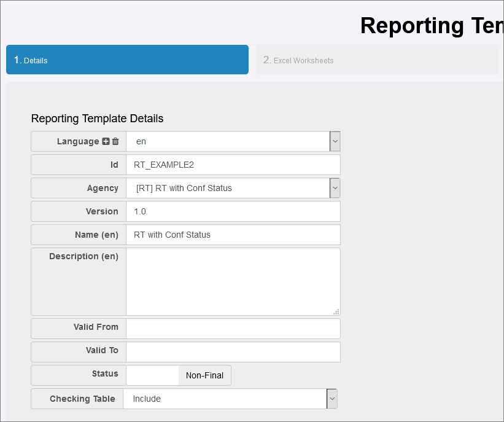Image resolution: width=504 pixels, height=422 pixels.
Task: Click the Reporting Template Details heading
Action: click(97, 119)
